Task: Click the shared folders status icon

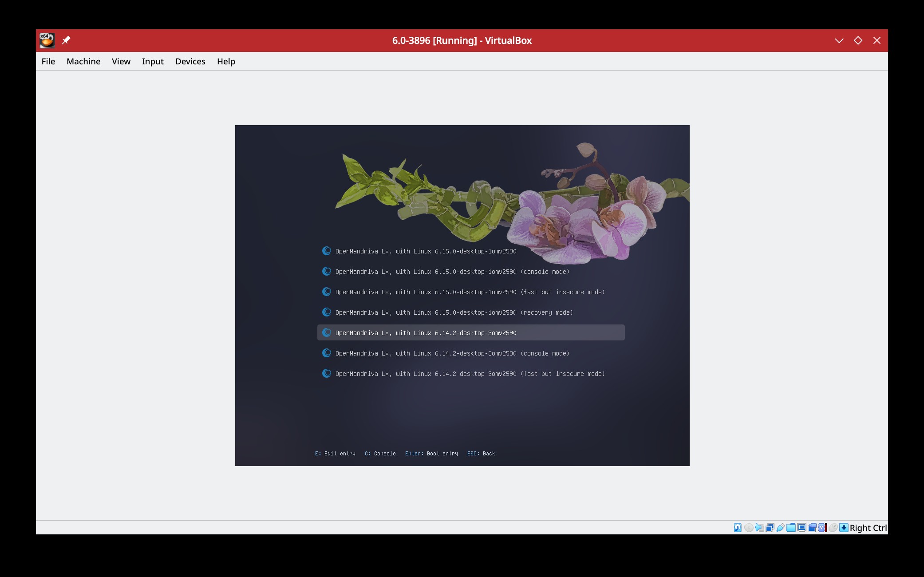Action: click(791, 527)
